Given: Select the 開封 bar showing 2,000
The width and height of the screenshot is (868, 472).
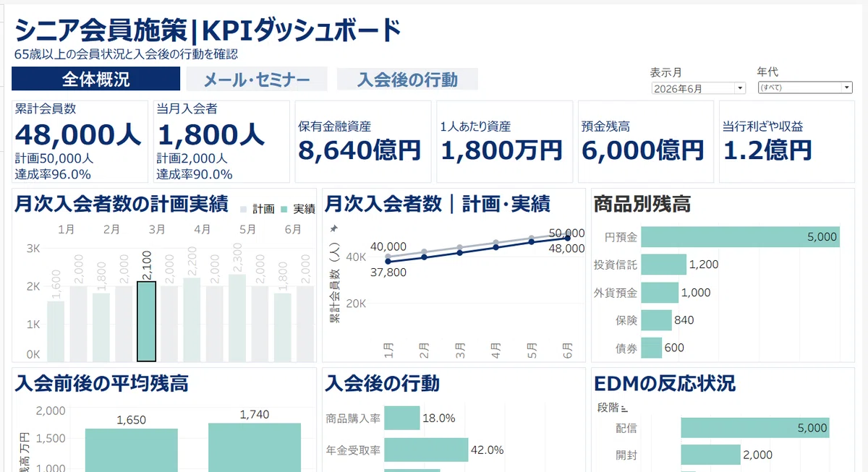Looking at the screenshot, I should pos(710,455).
